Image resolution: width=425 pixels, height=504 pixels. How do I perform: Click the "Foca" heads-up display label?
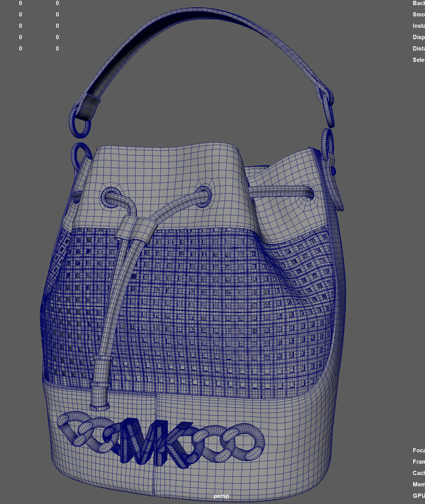pyautogui.click(x=419, y=450)
